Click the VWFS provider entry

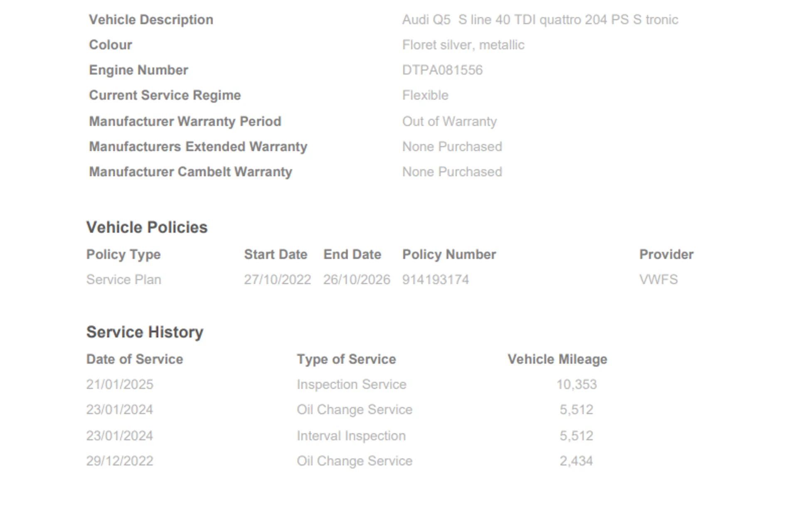(658, 279)
